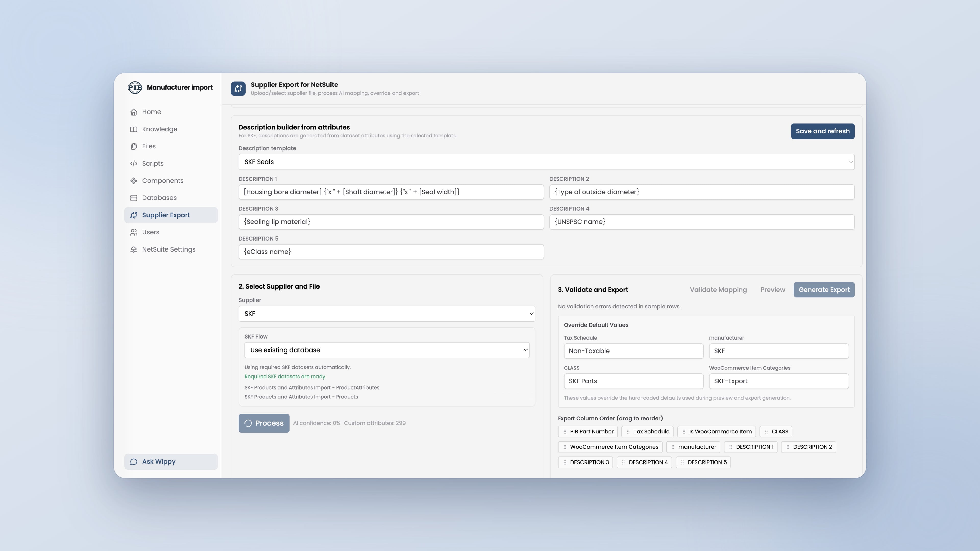Click the PIB logo icon

tap(135, 87)
